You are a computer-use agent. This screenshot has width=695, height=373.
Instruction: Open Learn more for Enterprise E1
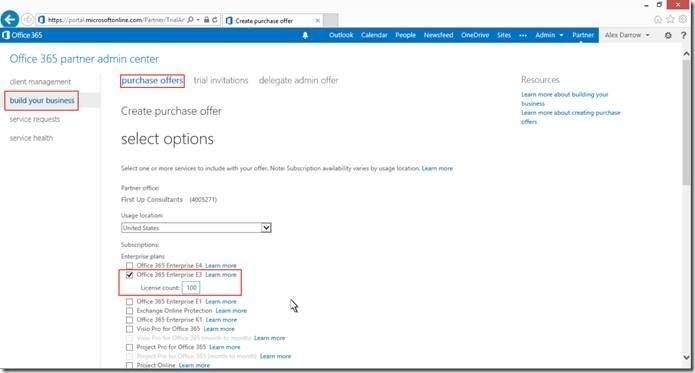(x=221, y=302)
